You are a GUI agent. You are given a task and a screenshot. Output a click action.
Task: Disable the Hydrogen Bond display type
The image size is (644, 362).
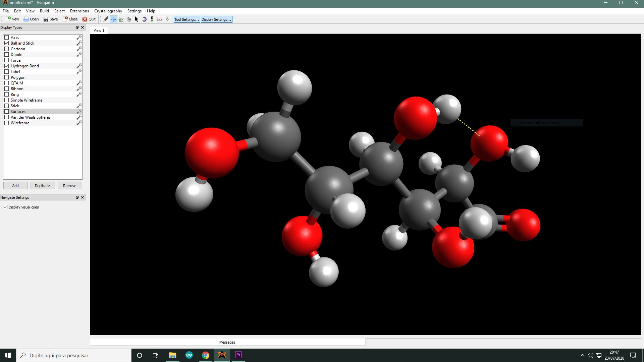point(6,66)
